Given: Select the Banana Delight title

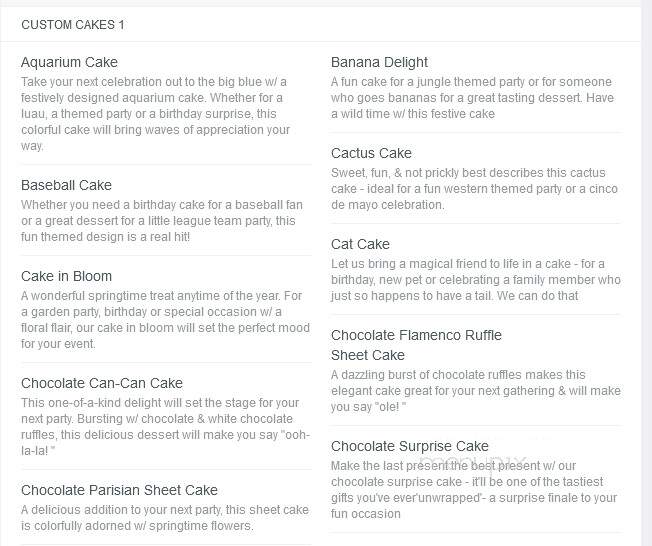Looking at the screenshot, I should pos(379,62).
